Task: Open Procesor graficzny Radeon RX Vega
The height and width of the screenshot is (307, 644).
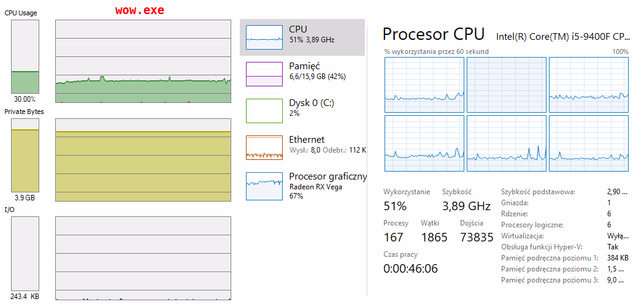Action: pos(328,186)
